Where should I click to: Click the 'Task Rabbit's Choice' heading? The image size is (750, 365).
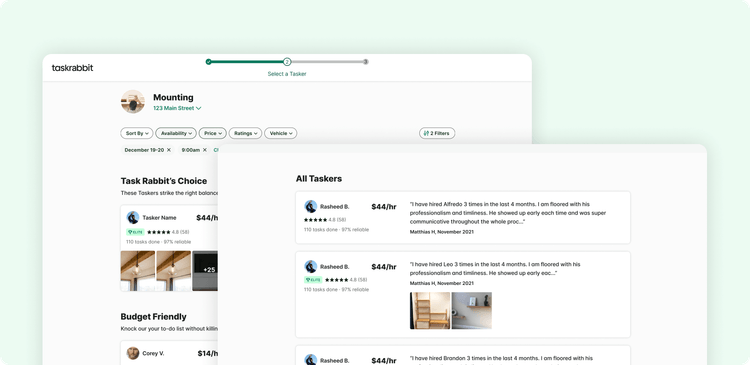164,181
